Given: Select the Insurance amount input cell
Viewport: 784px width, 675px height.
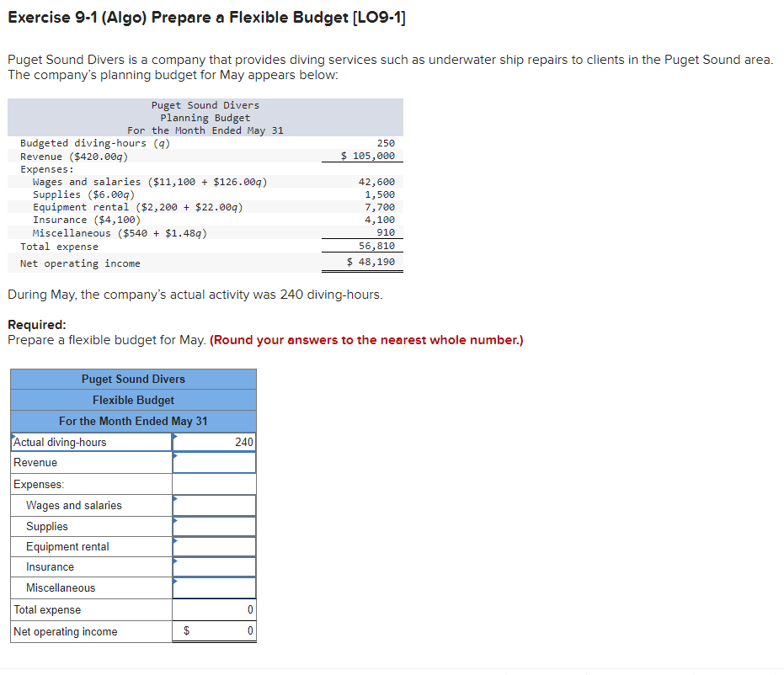Looking at the screenshot, I should 214,567.
